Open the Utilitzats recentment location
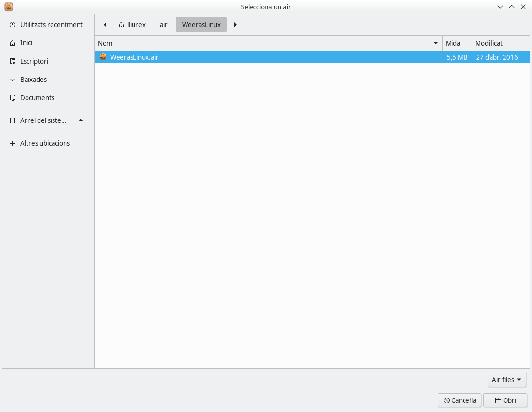This screenshot has width=532, height=412. [48, 25]
